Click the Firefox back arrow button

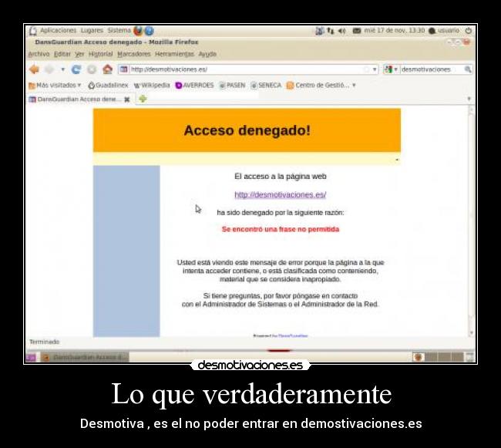34,69
